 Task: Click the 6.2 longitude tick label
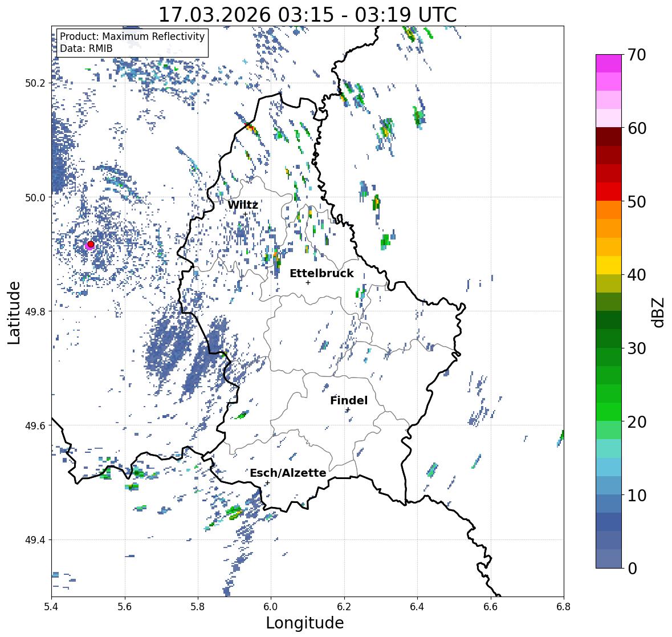tap(344, 607)
